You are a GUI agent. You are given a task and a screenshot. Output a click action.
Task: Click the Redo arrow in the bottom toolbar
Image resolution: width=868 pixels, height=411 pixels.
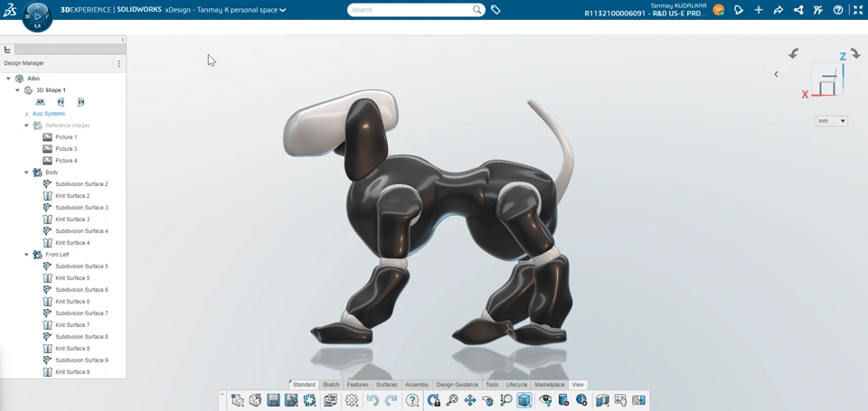tap(391, 400)
